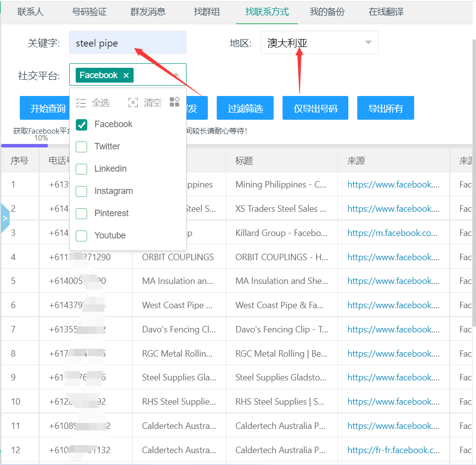Switch to the 群发消息 tab
The width and height of the screenshot is (476, 465).
[x=148, y=12]
